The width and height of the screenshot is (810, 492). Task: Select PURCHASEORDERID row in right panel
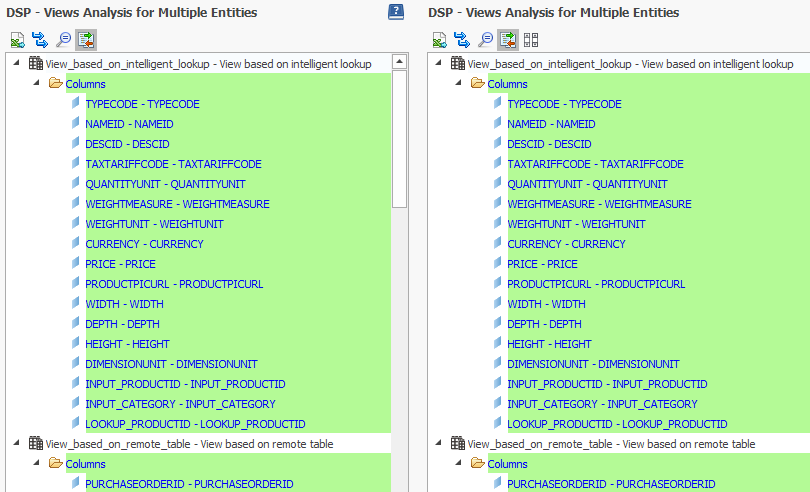click(611, 484)
